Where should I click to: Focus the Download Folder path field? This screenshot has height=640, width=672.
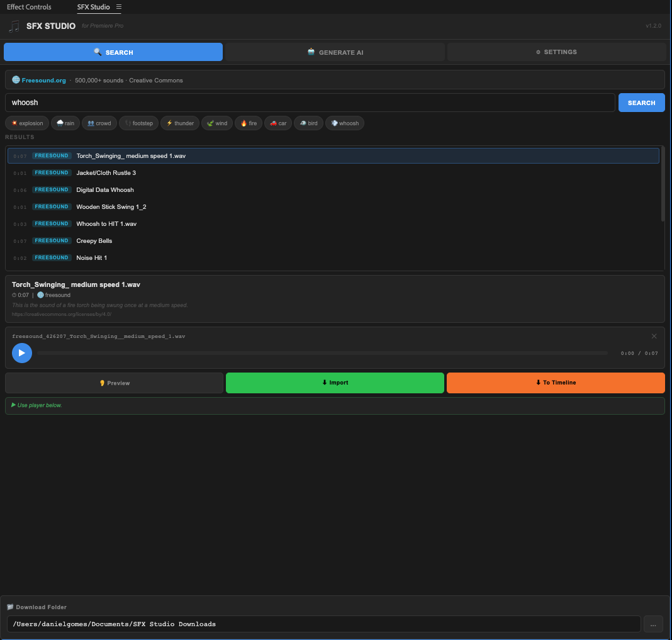point(323,624)
